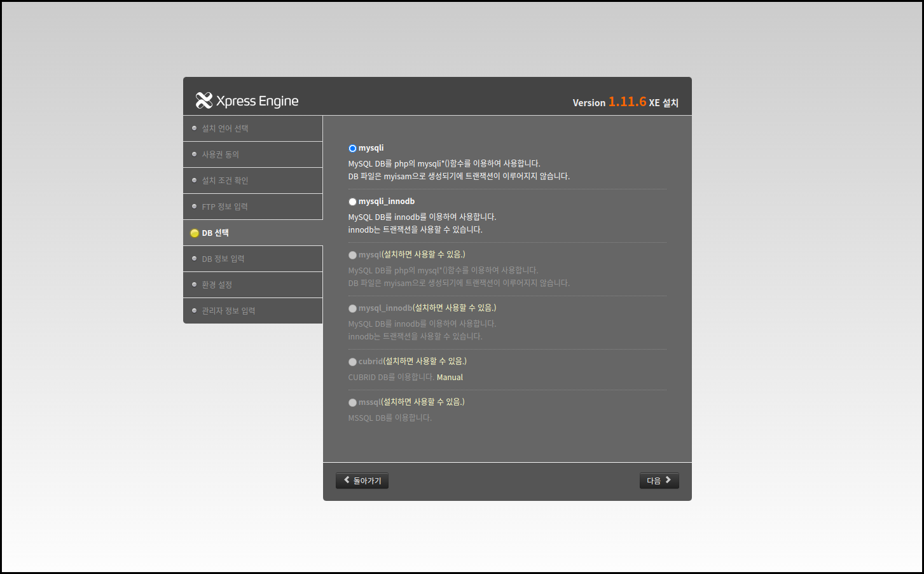Viewport: 924px width, 574px height.
Task: Click the 'CUBRID DB를 이용합니다.' text
Action: pos(391,377)
